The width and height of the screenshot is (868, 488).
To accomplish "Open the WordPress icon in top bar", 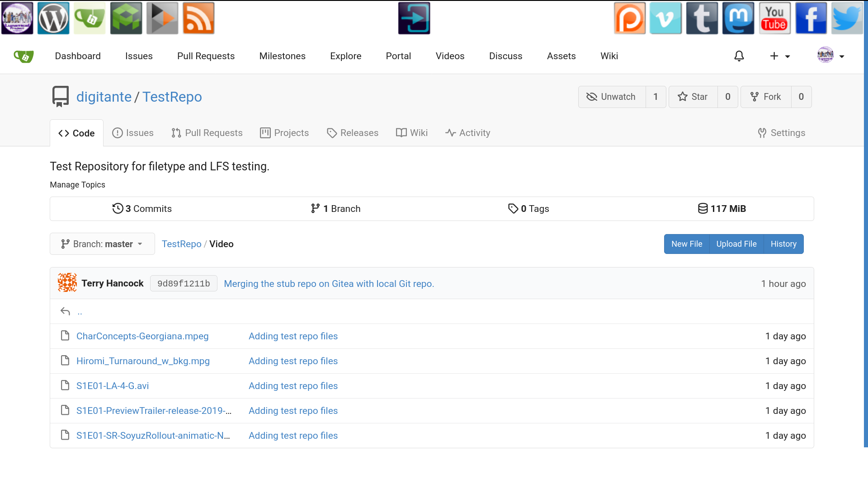I will point(53,18).
